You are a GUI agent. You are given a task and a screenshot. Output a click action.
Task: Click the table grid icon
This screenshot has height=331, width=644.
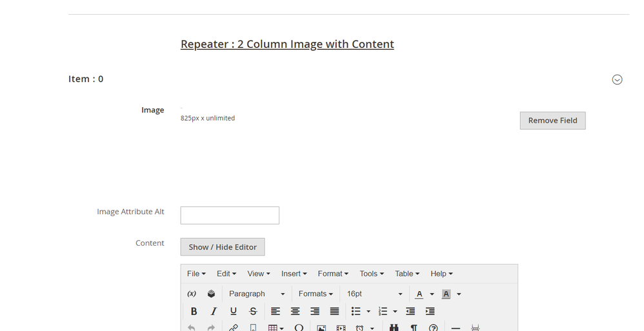click(x=273, y=328)
